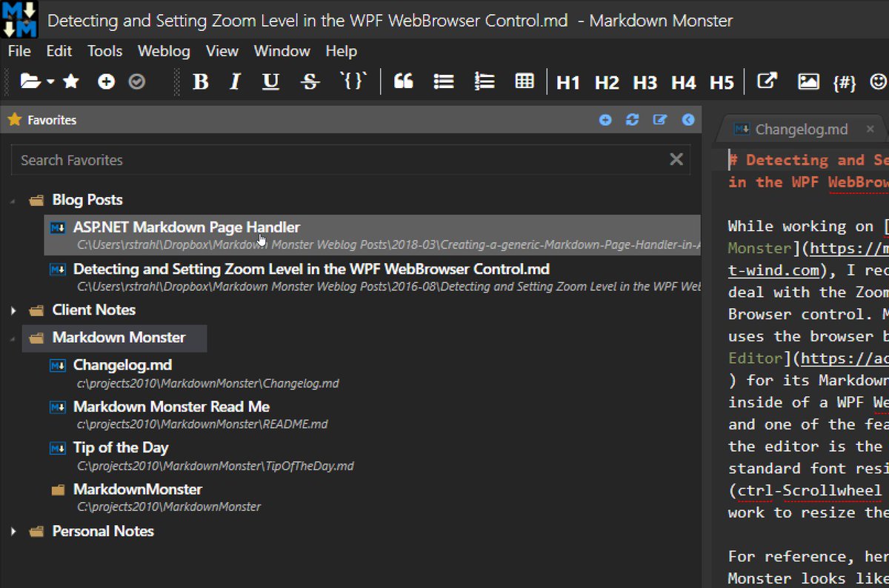Open the Weblog menu

(164, 51)
